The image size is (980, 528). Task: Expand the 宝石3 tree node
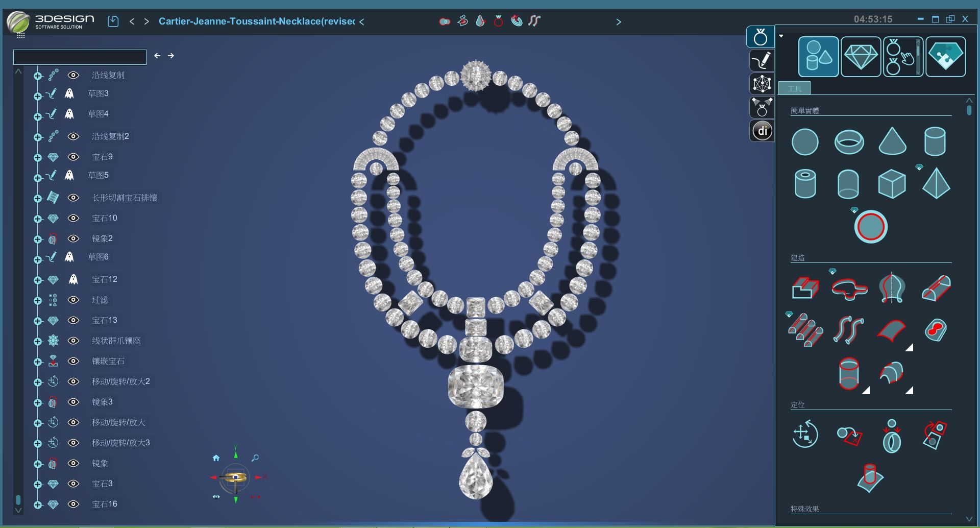pos(37,485)
